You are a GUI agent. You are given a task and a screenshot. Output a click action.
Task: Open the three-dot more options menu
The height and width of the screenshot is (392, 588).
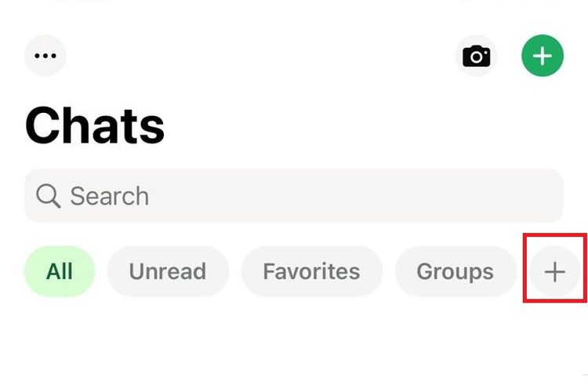[45, 56]
